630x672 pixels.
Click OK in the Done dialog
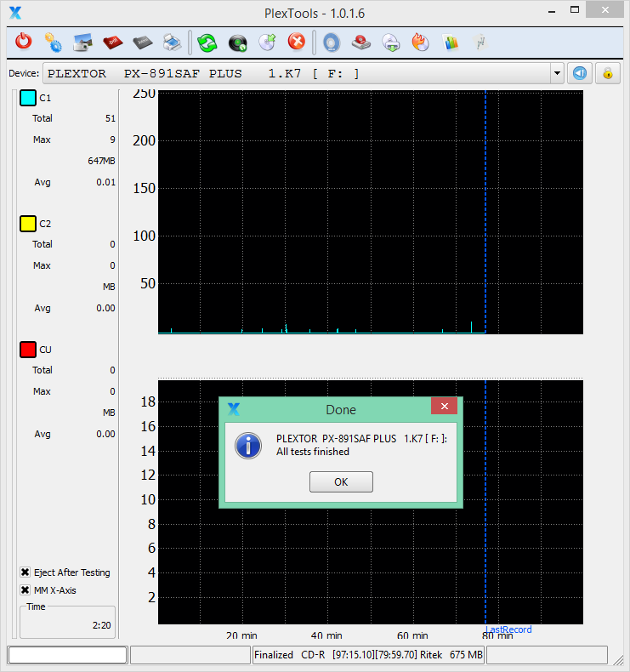[x=341, y=481]
